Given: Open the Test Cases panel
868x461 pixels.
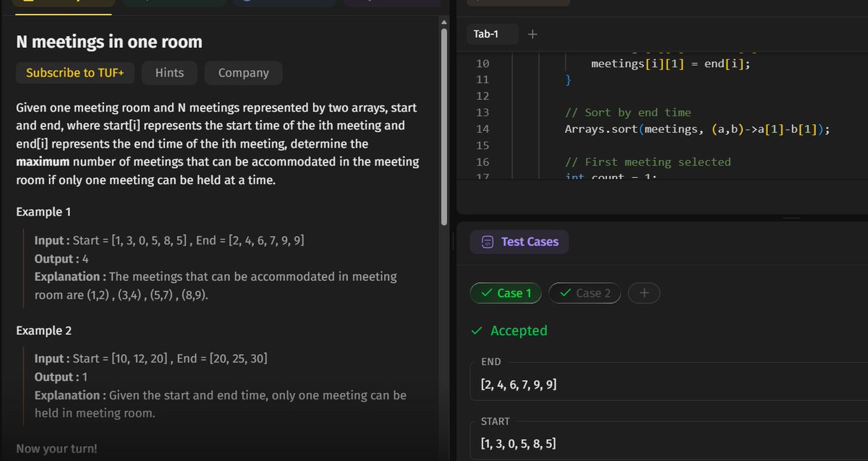Looking at the screenshot, I should point(519,242).
